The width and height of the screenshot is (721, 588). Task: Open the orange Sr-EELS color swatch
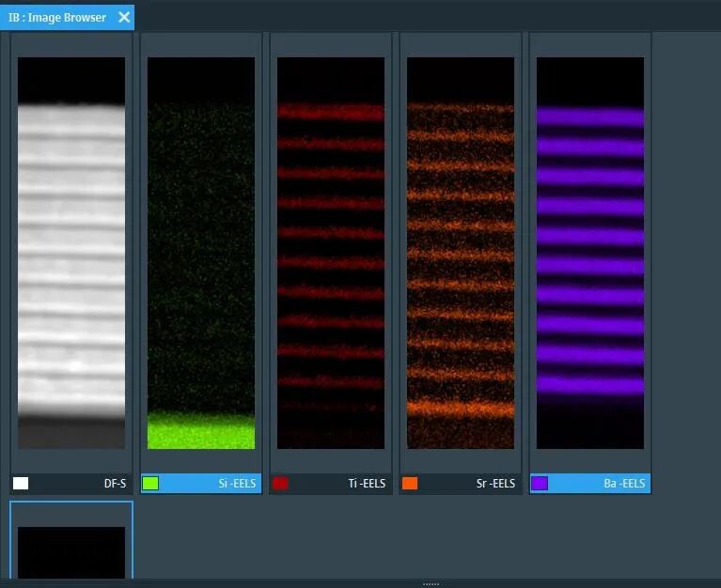410,484
